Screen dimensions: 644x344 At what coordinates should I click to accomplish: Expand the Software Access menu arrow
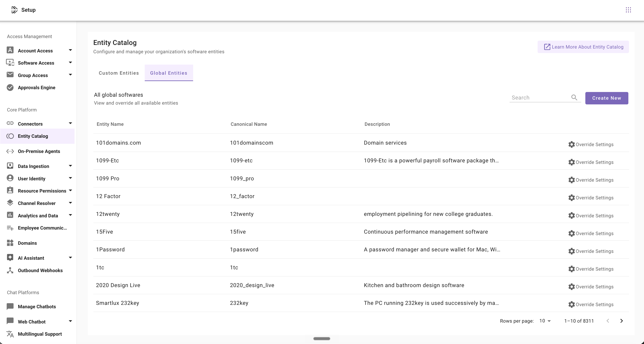tap(70, 62)
